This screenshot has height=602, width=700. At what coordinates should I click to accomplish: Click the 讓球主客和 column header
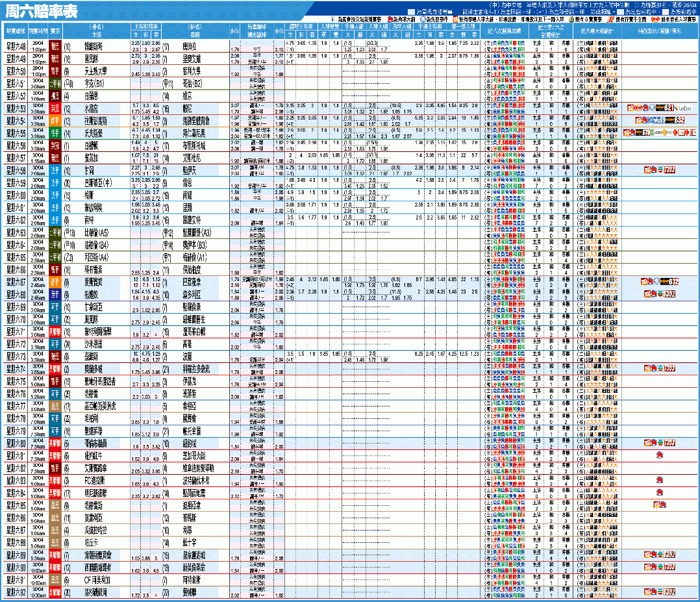pos(301,27)
